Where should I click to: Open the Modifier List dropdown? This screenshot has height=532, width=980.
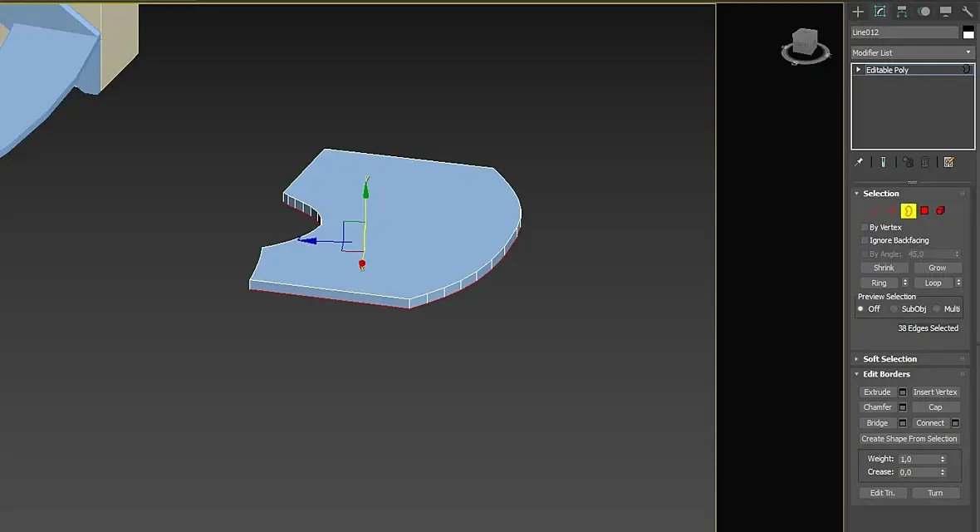(912, 52)
